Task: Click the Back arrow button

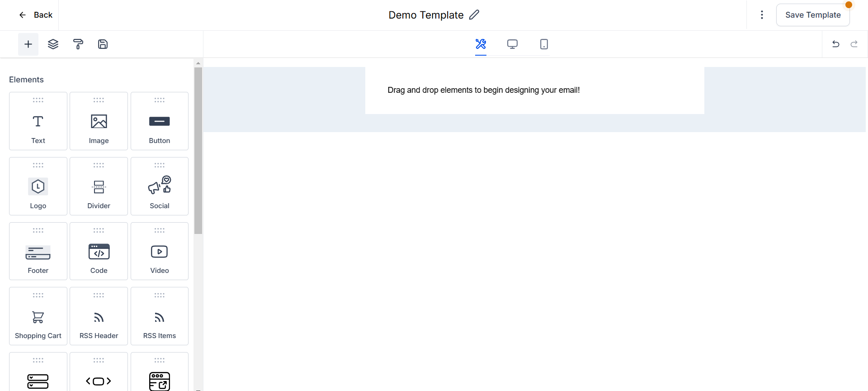Action: [x=35, y=15]
